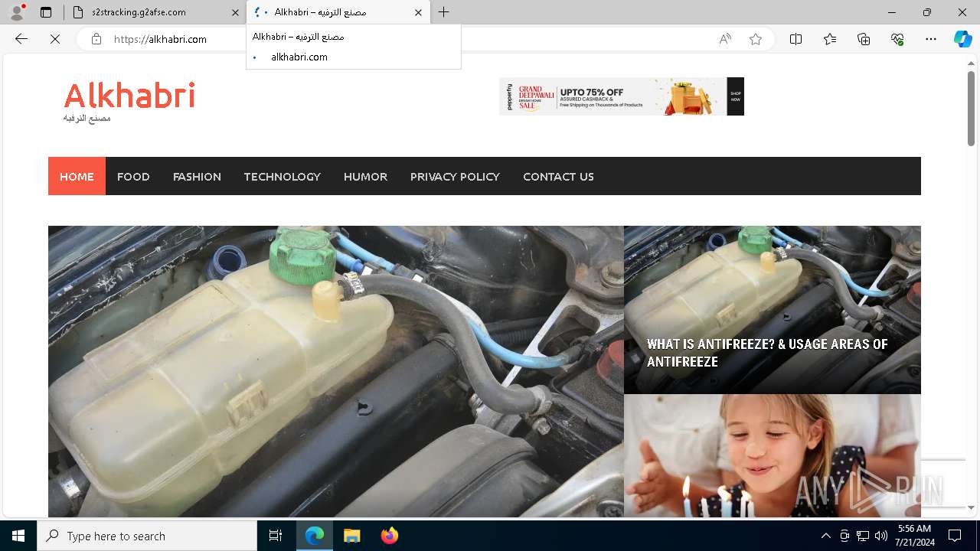The image size is (980, 551).
Task: Open Collections panel
Action: (864, 39)
